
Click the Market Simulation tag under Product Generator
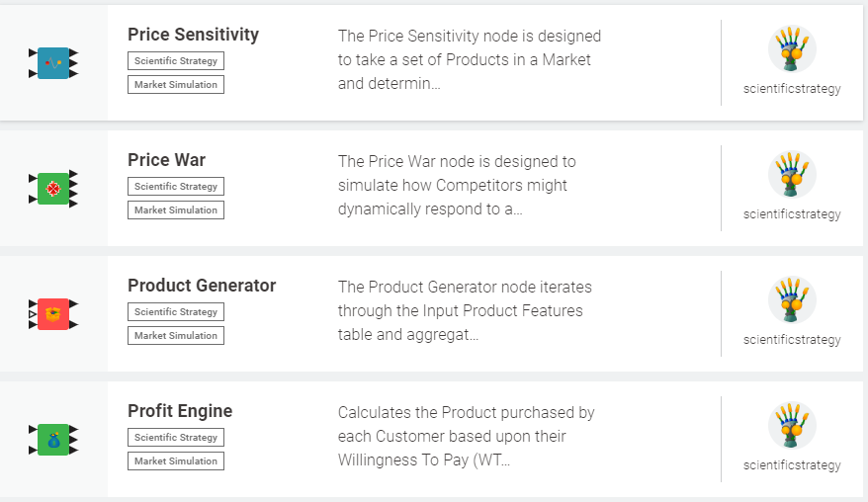(x=176, y=336)
